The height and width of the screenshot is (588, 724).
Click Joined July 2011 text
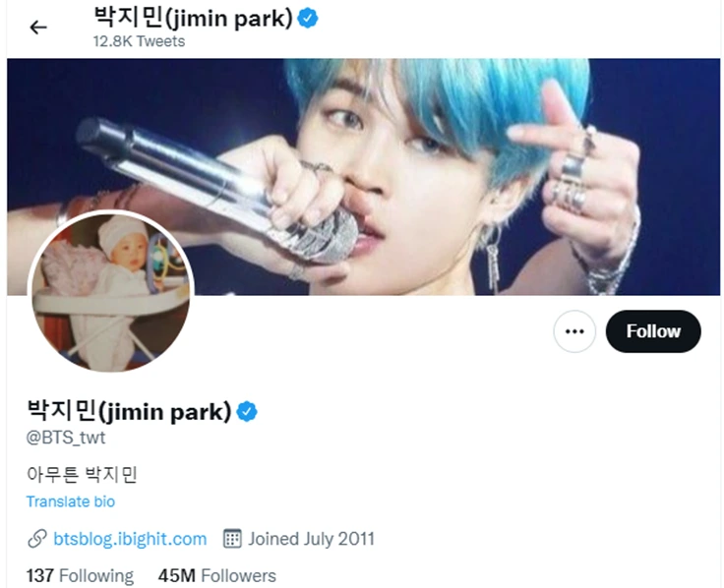tap(311, 539)
